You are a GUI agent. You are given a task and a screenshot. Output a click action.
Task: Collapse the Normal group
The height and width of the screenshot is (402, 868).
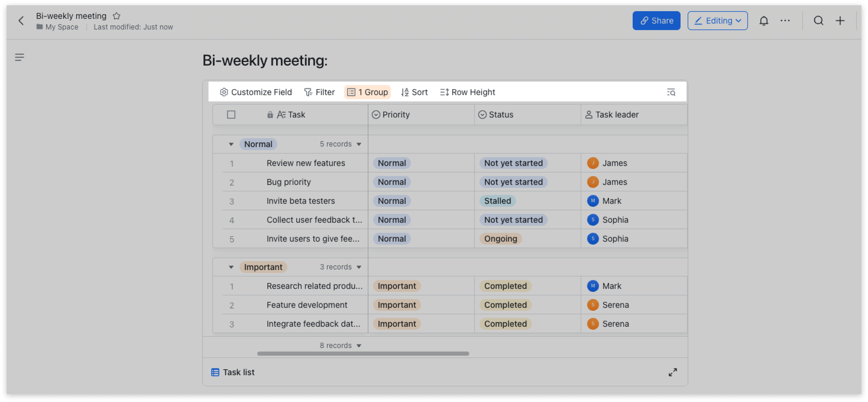(x=231, y=144)
